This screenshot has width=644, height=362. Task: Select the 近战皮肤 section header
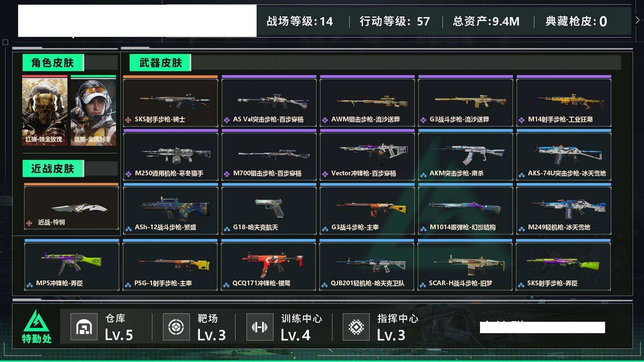[x=53, y=169]
